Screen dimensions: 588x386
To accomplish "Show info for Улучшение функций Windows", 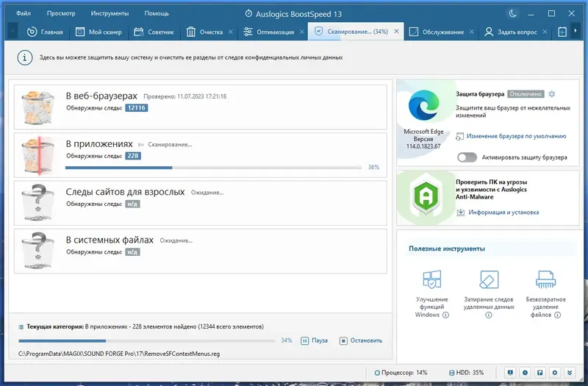I will click(x=445, y=315).
